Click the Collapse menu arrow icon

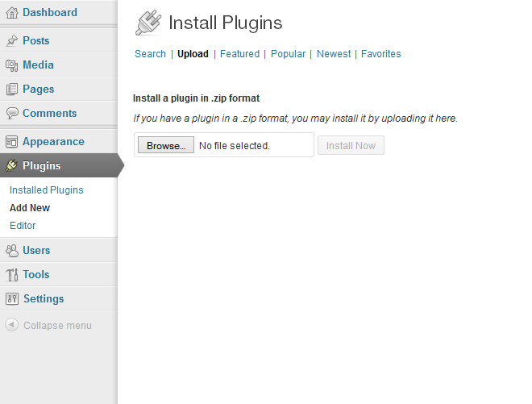pyautogui.click(x=11, y=325)
